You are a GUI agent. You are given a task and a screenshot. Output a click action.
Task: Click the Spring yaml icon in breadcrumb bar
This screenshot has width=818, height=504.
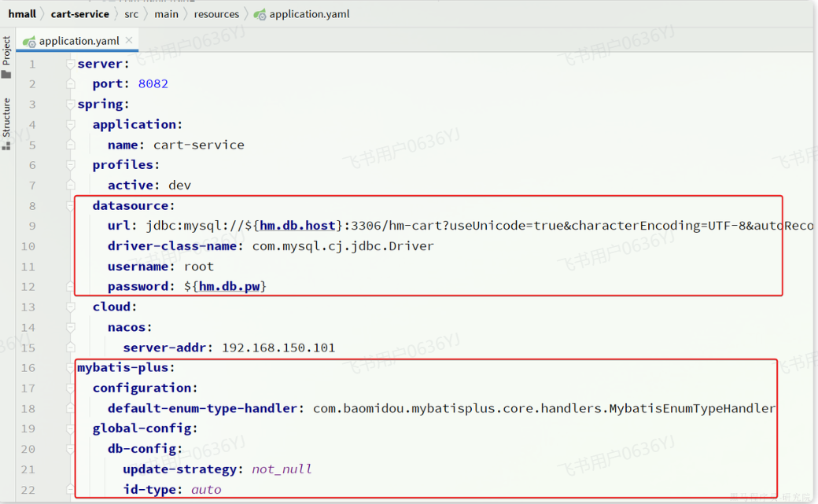260,15
